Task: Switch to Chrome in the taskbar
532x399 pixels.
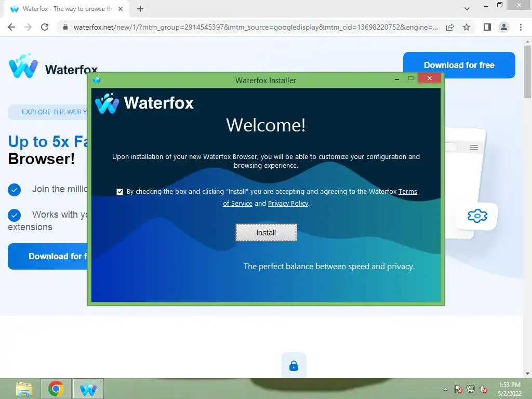Action: coord(56,389)
